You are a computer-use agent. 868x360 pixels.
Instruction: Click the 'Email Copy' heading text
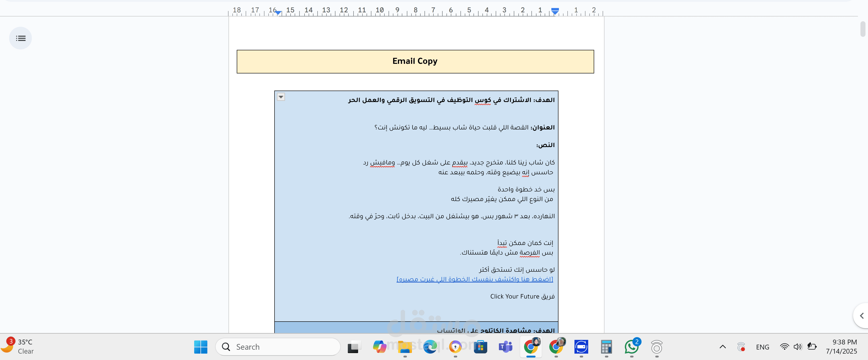click(415, 61)
